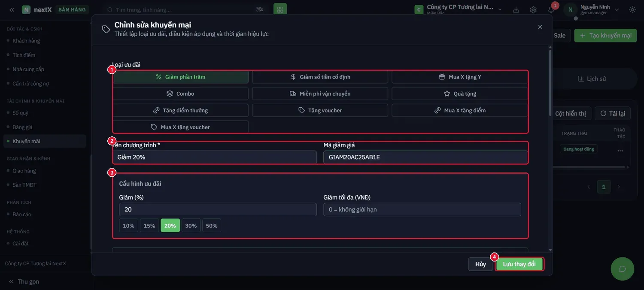
Task: Open the three-dot actions menu in the table row
Action: 620,151
